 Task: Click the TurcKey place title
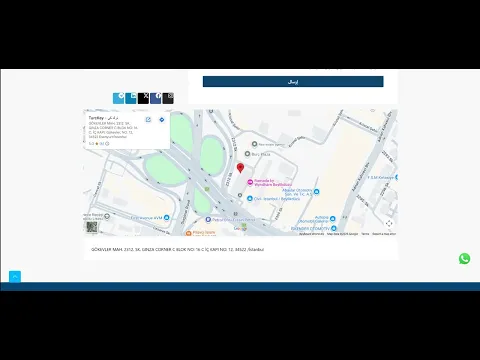click(103, 118)
